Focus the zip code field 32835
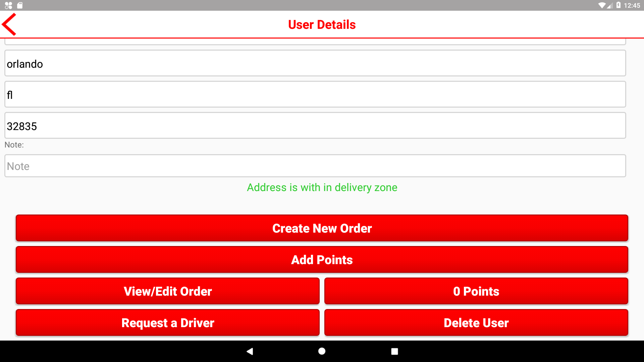Screen dimensions: 644x362 [315, 126]
